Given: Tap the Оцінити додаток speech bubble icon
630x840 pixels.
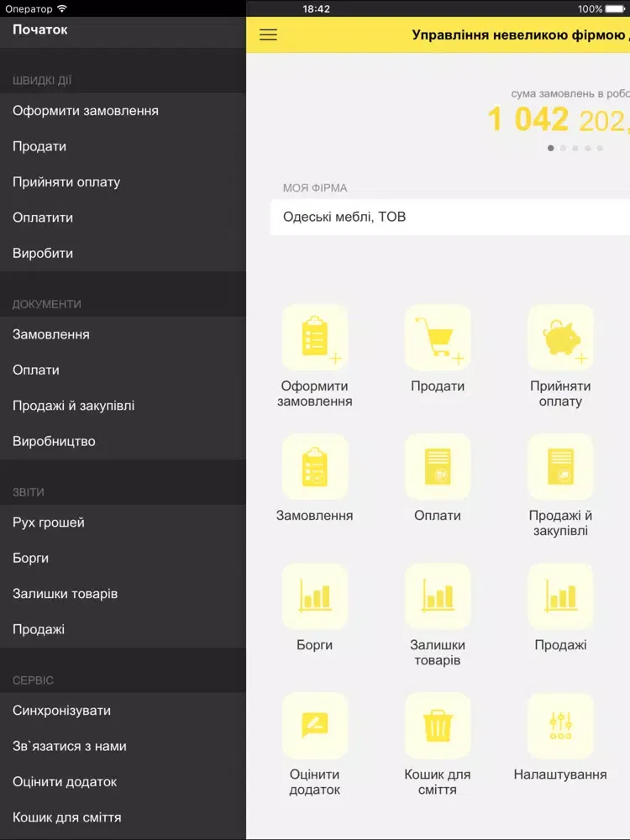Looking at the screenshot, I should point(315,726).
